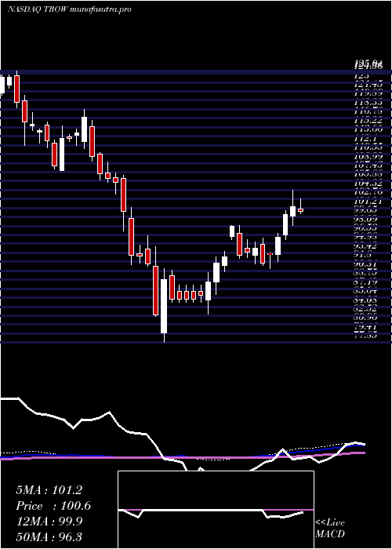Screen dimensions: 392x549
Task: Click the NASDAQ TROW munafasutra.pro title
Action: tap(69, 9)
